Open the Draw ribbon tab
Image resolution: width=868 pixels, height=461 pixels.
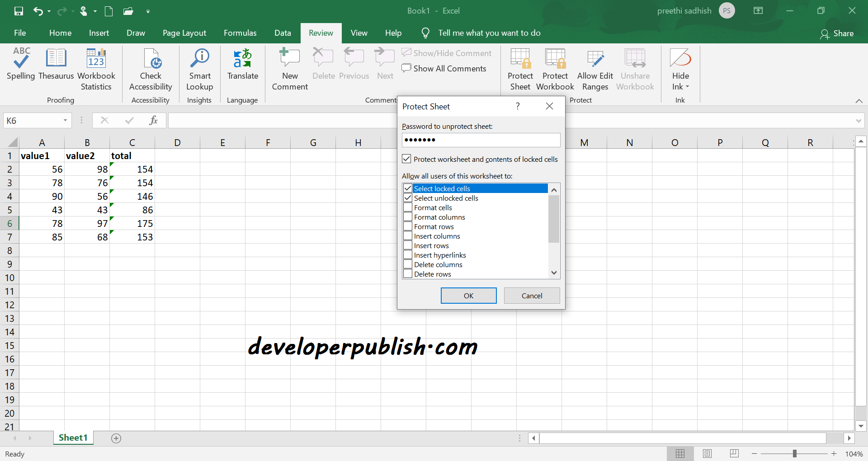click(136, 33)
